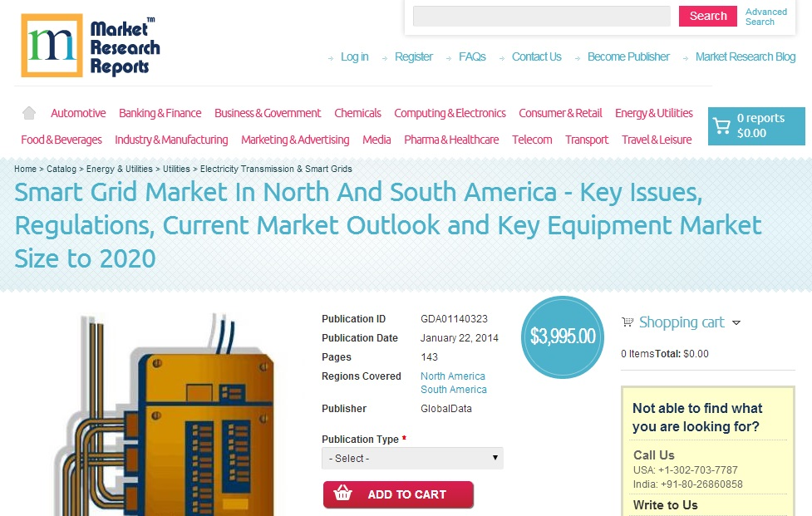This screenshot has height=516, width=812.
Task: Click the North America region link
Action: [453, 376]
